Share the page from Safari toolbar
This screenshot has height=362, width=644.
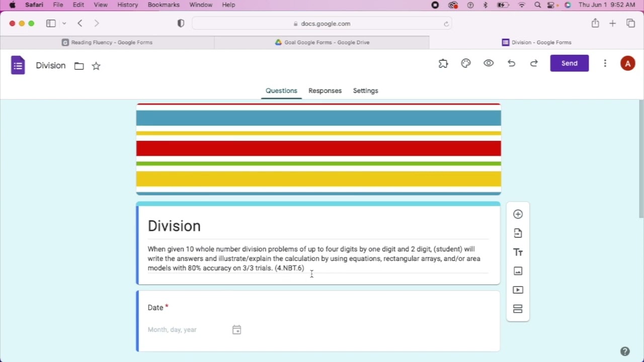(595, 23)
